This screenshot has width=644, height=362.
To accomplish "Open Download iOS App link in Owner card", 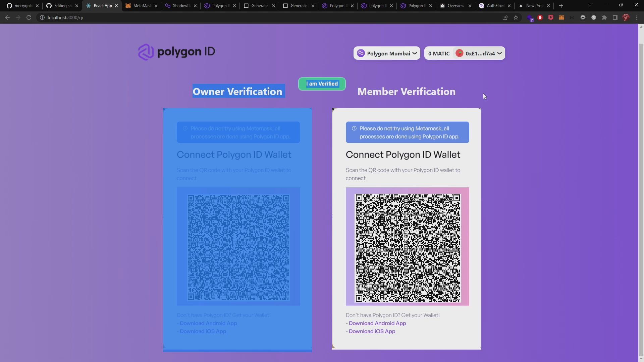I will [x=203, y=331].
